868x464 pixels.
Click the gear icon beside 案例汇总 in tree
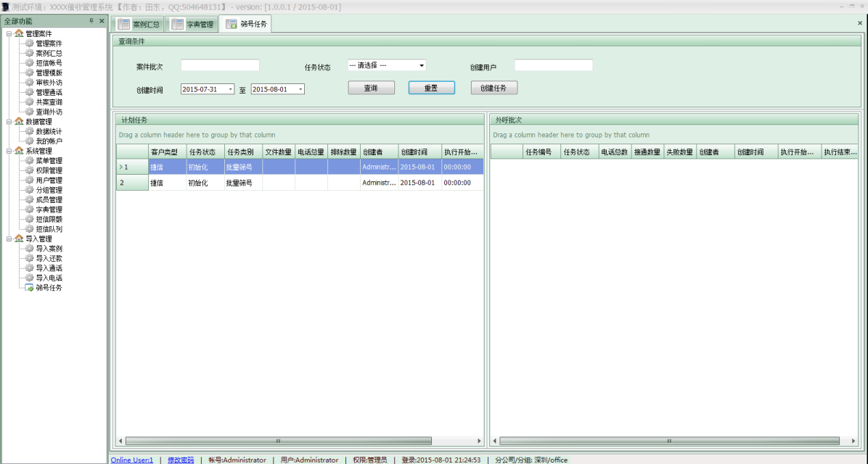tap(30, 53)
